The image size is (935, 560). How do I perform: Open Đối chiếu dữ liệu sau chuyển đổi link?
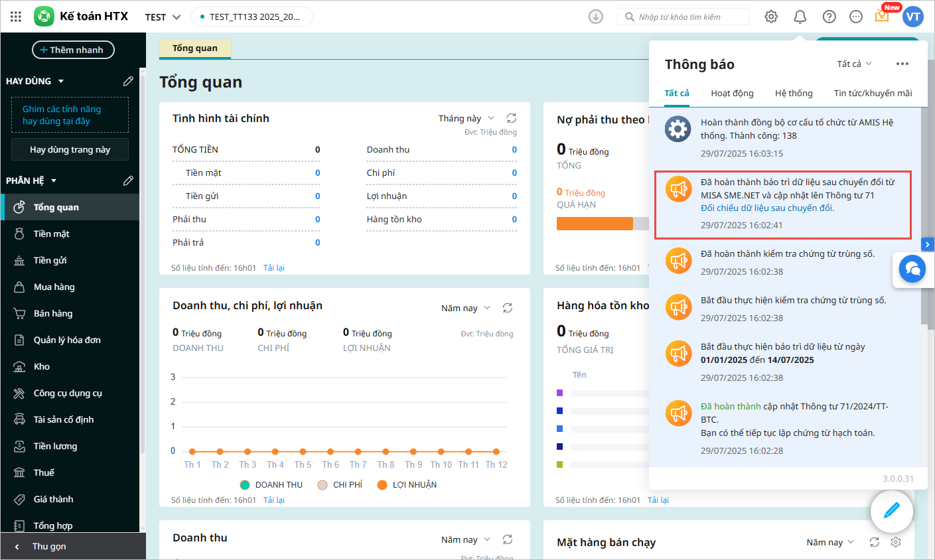point(767,208)
